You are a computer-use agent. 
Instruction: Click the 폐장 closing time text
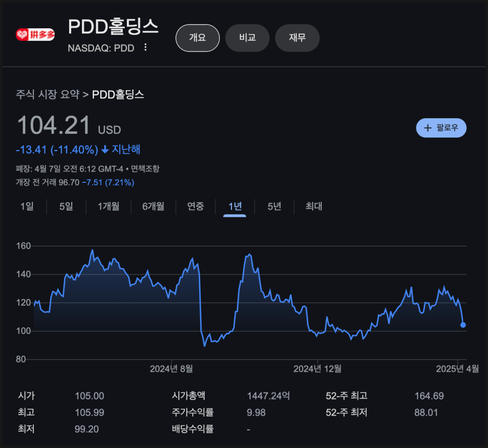coord(69,169)
